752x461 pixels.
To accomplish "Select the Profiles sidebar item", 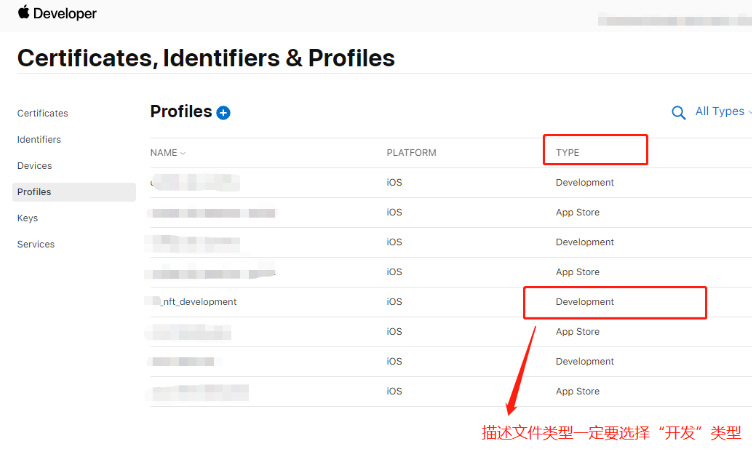I will click(x=34, y=192).
